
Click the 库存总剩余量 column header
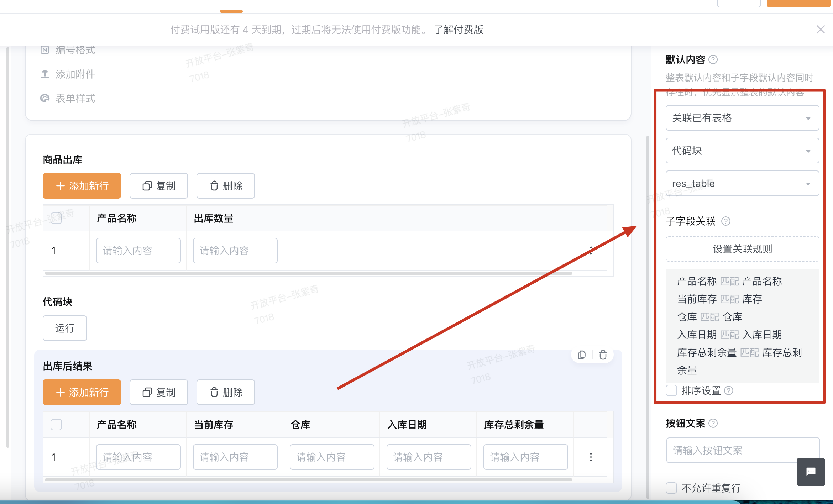(x=514, y=425)
